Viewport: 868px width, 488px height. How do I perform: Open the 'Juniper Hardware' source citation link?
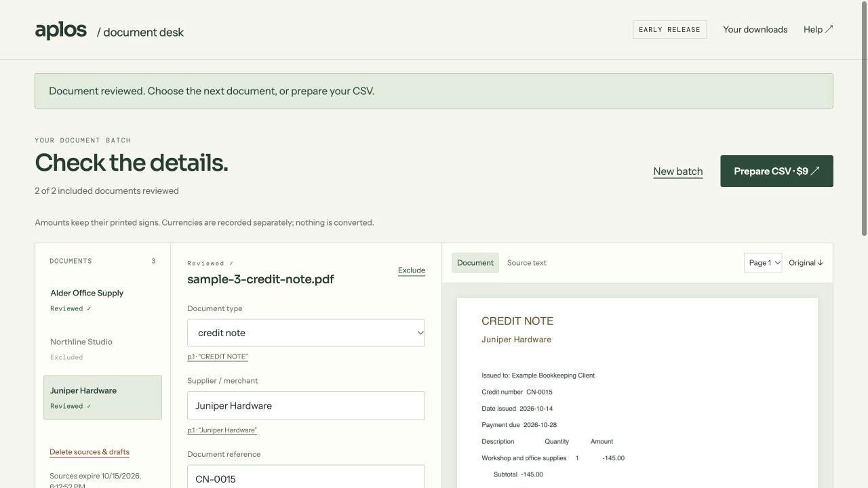(222, 430)
